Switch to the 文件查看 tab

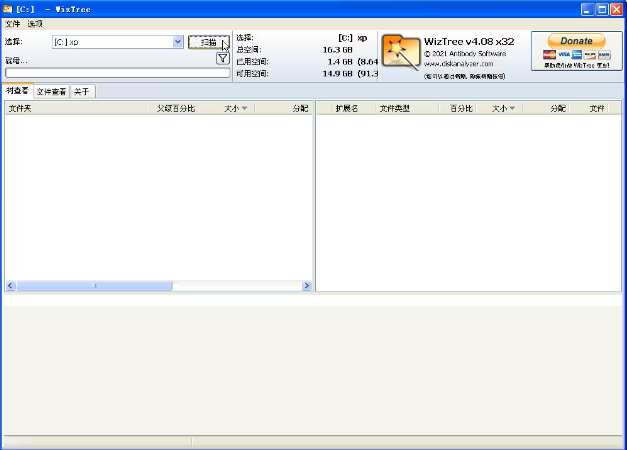(52, 92)
